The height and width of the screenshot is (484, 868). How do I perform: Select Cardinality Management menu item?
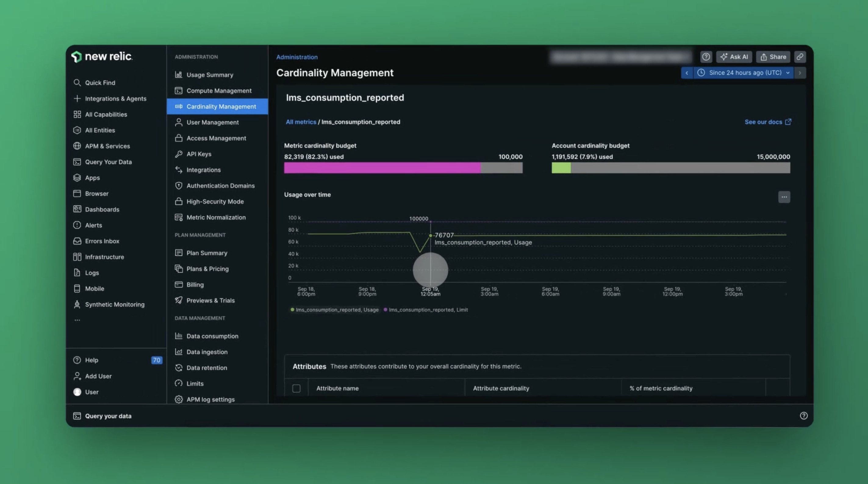(x=217, y=106)
